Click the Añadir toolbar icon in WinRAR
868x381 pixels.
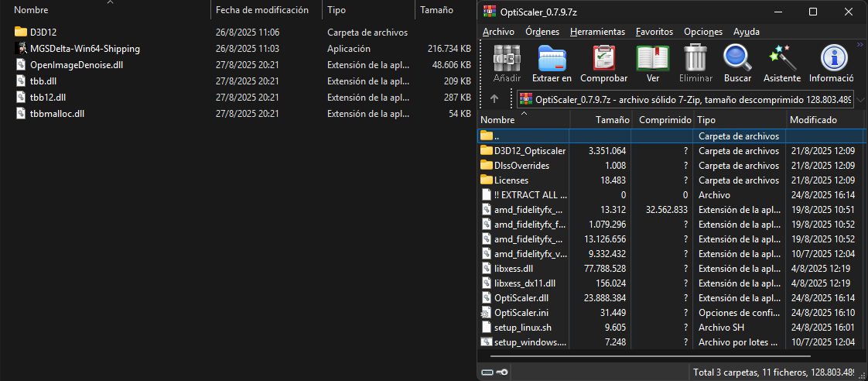pos(507,57)
